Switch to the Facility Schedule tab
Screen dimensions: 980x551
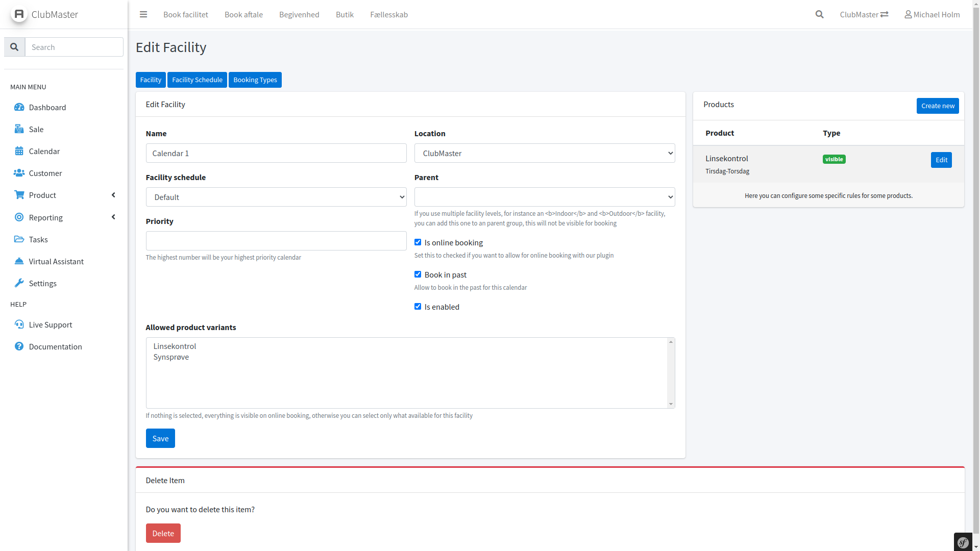pos(197,80)
